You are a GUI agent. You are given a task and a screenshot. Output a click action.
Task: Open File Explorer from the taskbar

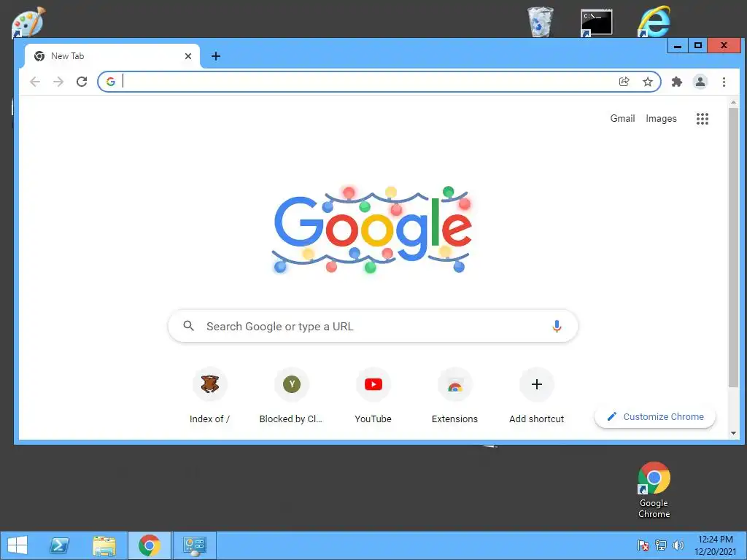point(104,545)
